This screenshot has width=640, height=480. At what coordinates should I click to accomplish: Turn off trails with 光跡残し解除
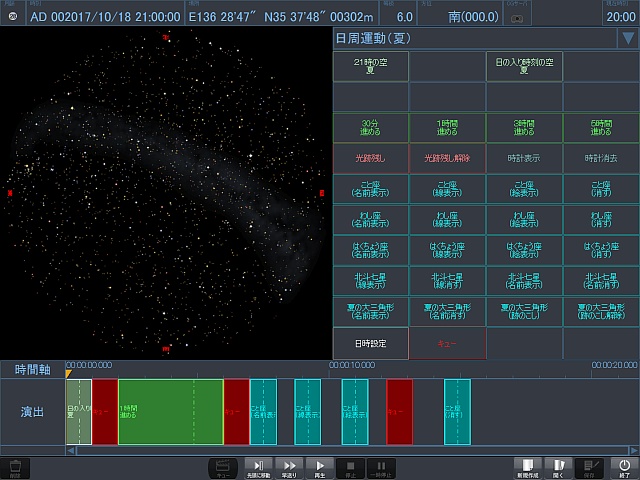[447, 158]
